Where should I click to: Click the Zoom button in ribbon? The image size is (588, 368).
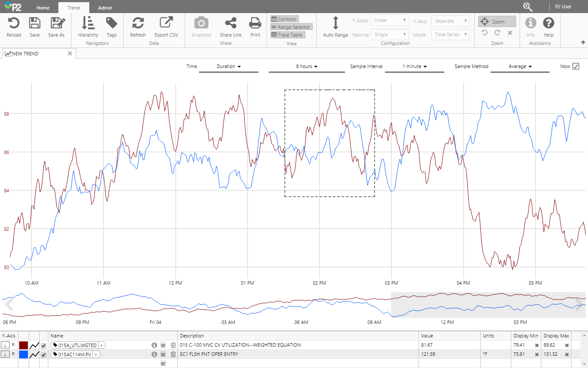point(497,21)
